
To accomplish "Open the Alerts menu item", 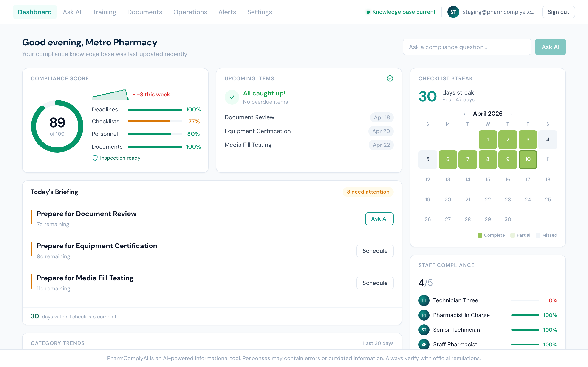I will 227,12.
